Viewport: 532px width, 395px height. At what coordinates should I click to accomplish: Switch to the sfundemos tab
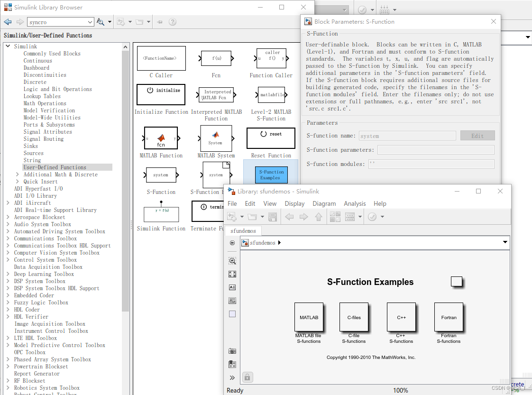pos(243,231)
